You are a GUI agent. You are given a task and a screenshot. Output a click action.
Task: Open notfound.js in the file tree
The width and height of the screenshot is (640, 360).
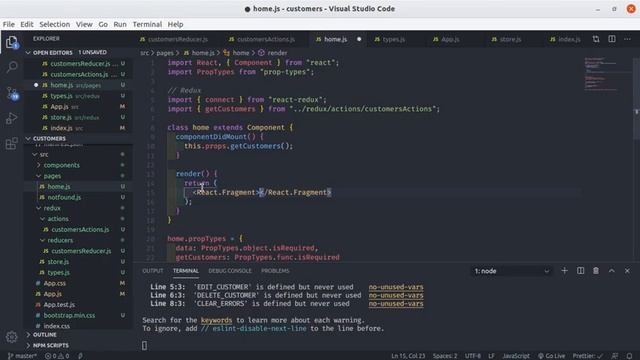pos(78,197)
